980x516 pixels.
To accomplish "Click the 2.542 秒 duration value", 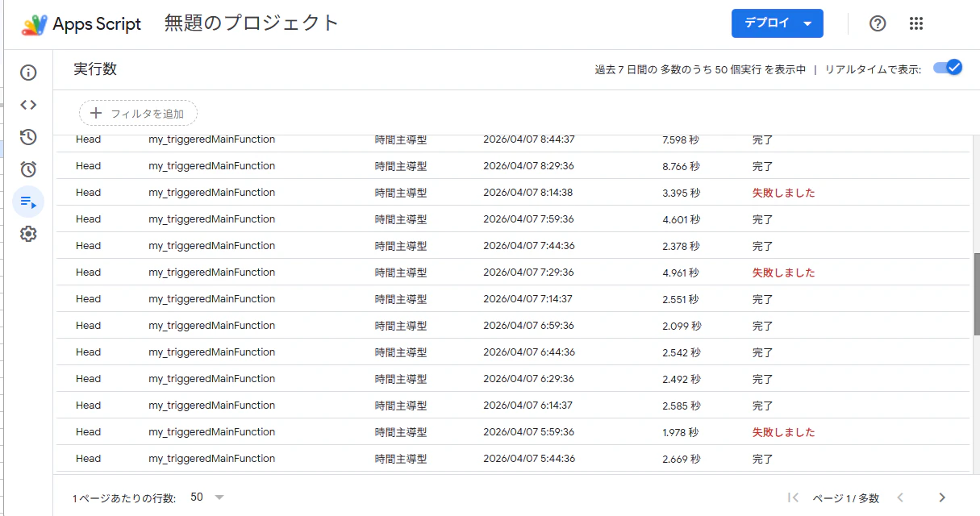I will (x=681, y=352).
